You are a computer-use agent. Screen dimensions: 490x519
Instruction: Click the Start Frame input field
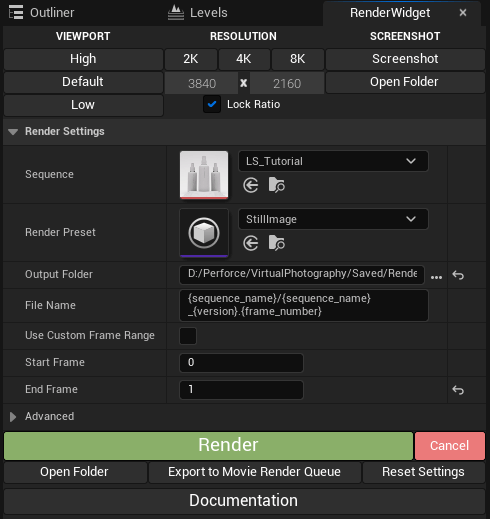click(x=241, y=363)
